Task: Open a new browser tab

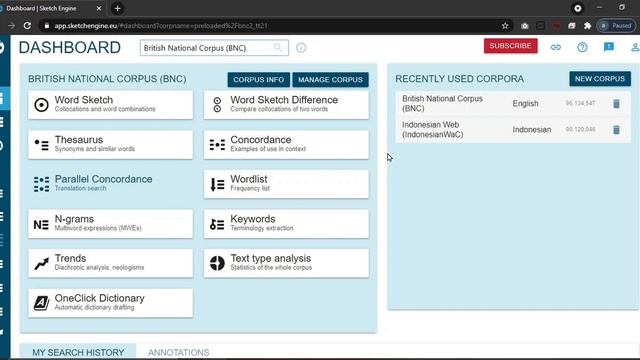Action: 118,8
